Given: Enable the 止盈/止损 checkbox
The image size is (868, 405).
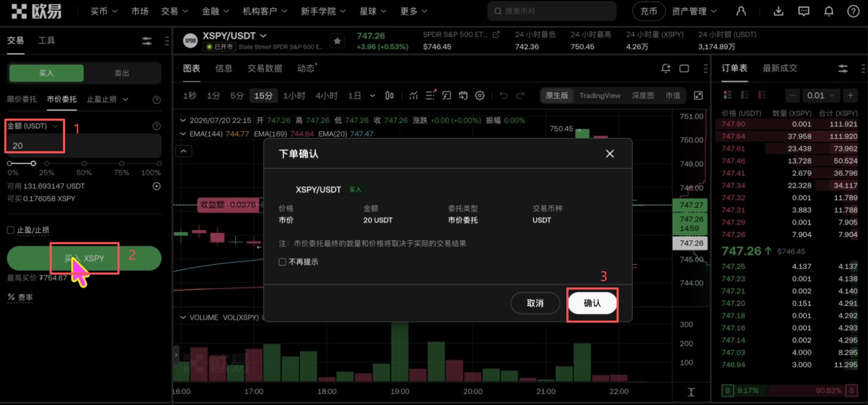Looking at the screenshot, I should [x=10, y=230].
